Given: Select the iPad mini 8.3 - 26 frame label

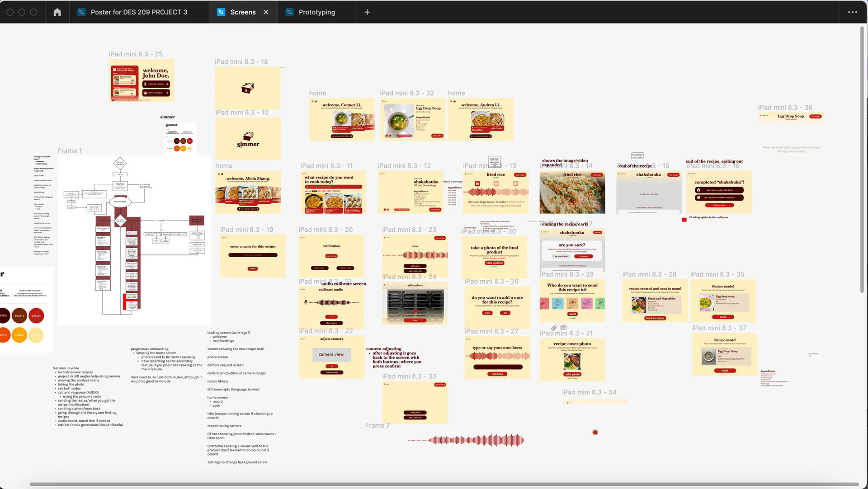Looking at the screenshot, I should pos(492,281).
